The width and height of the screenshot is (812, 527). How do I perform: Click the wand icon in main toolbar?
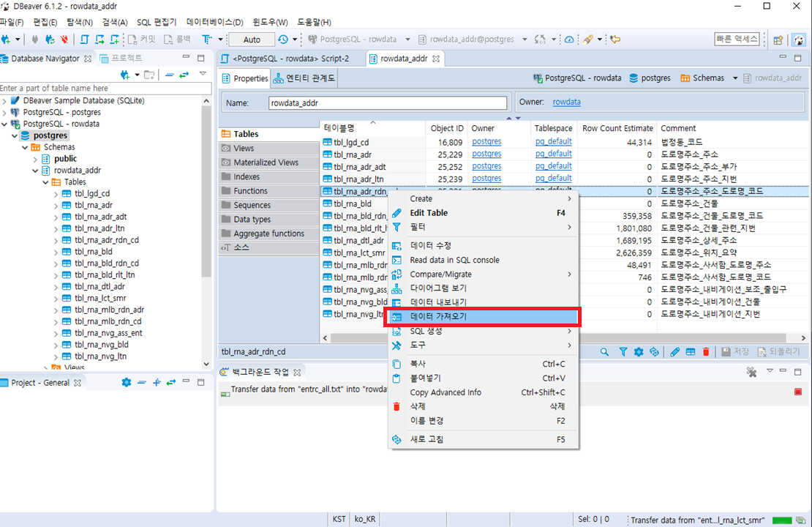[x=587, y=40]
